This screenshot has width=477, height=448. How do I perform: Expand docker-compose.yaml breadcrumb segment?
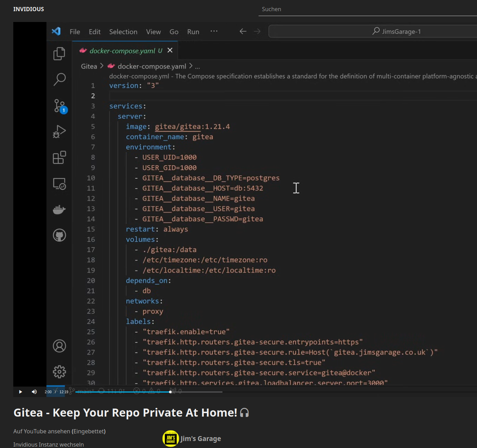pyautogui.click(x=152, y=66)
